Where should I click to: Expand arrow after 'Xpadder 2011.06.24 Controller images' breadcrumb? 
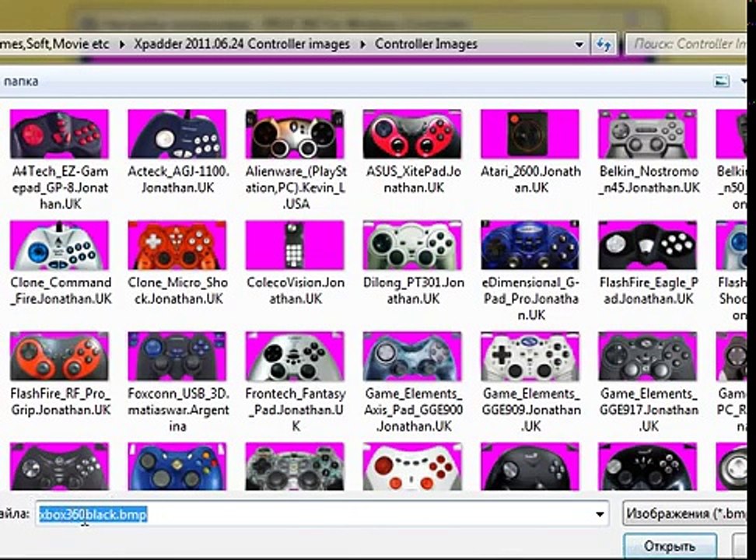[x=362, y=44]
